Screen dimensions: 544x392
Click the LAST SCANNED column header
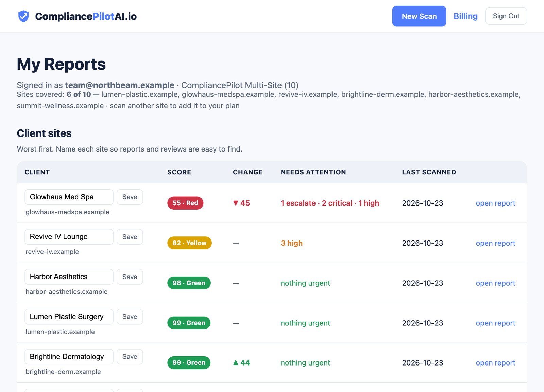(x=429, y=172)
